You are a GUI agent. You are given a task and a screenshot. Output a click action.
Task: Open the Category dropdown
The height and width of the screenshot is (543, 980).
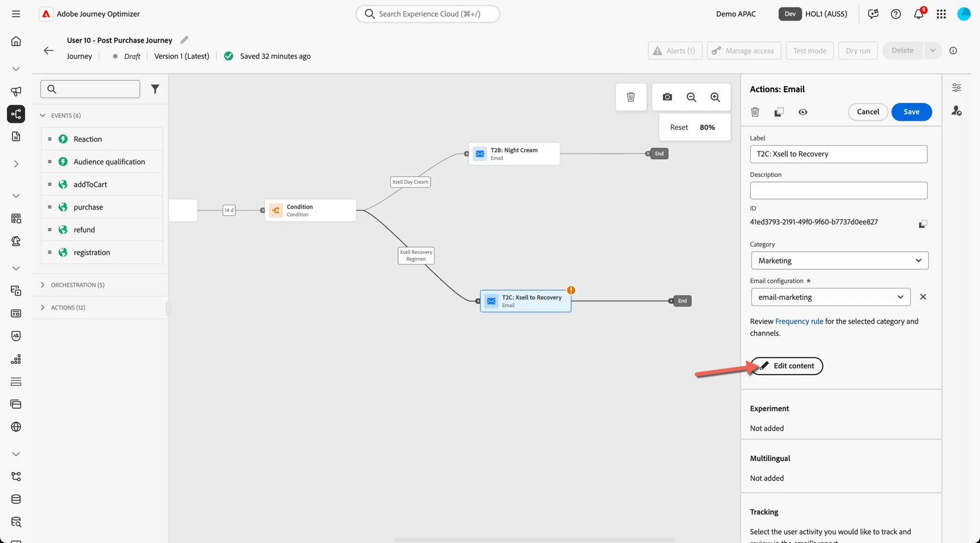coord(840,261)
